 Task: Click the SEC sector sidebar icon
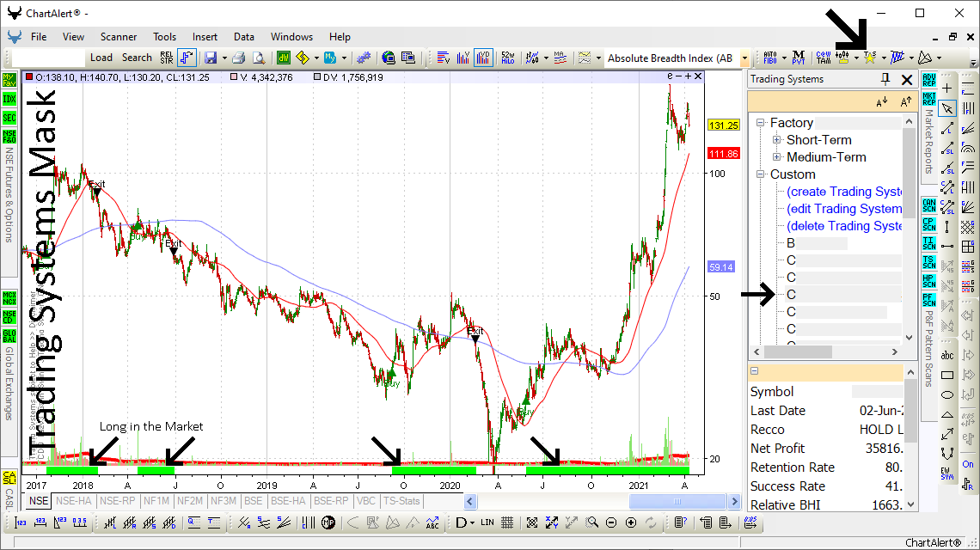pyautogui.click(x=9, y=118)
